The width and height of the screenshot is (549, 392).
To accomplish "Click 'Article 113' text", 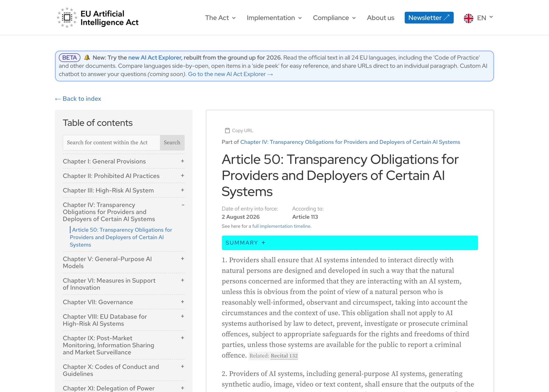I will (305, 217).
